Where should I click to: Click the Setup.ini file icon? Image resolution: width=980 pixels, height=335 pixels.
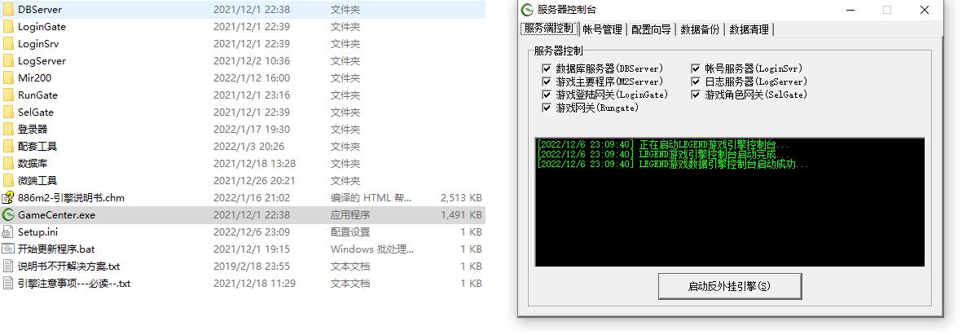point(8,232)
